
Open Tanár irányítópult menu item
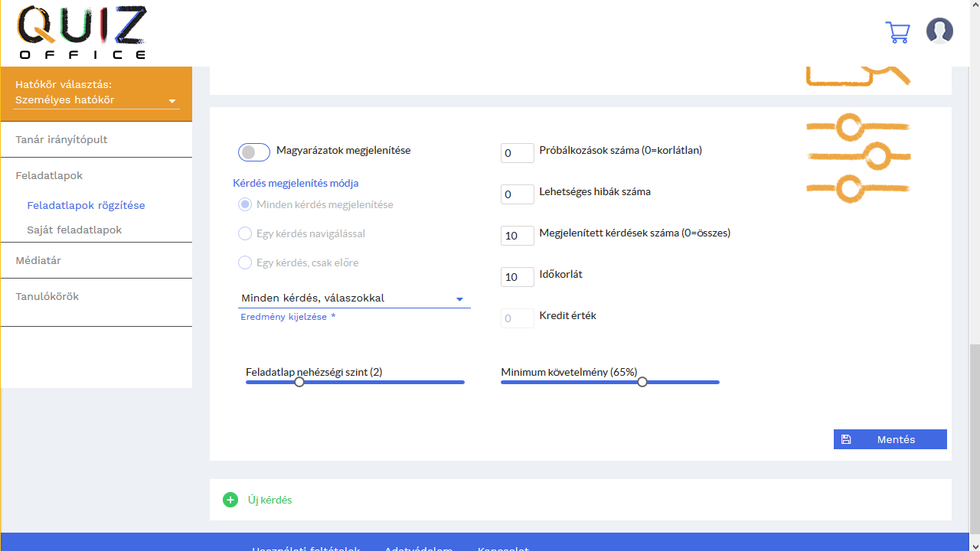[61, 140]
